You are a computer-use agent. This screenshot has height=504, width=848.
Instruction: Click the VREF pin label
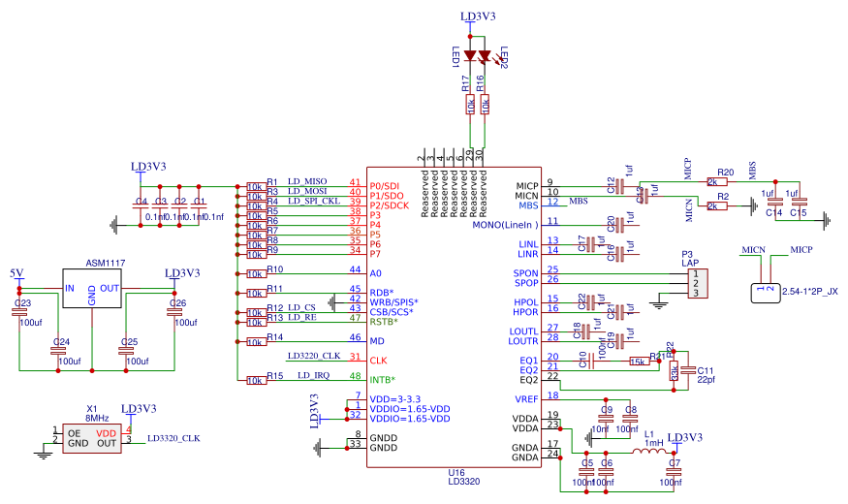(x=527, y=399)
